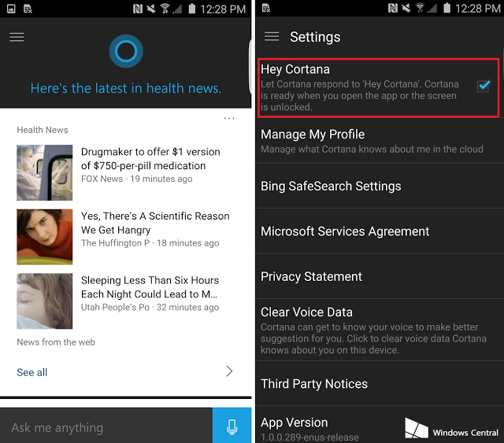504x443 pixels.
Task: Open hamburger menu beside Settings title
Action: (x=272, y=37)
